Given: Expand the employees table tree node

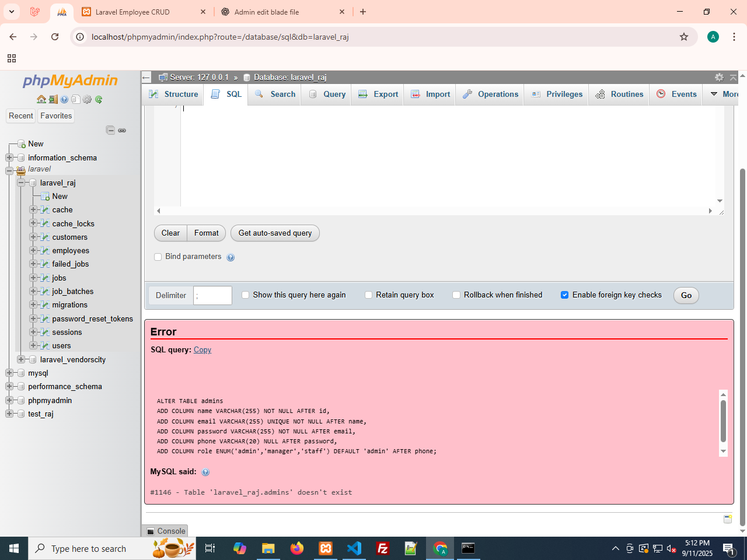Looking at the screenshot, I should (x=33, y=250).
